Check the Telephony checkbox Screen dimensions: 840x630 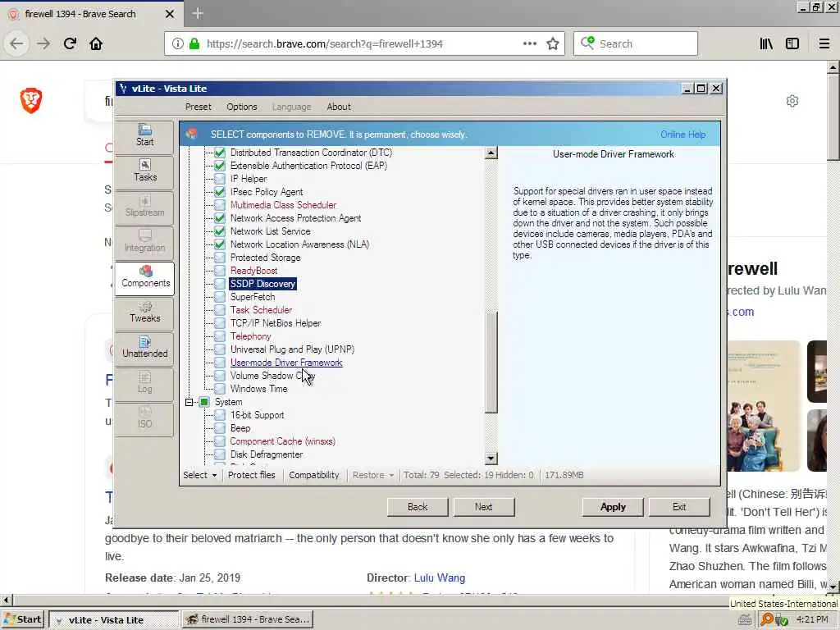coord(220,336)
